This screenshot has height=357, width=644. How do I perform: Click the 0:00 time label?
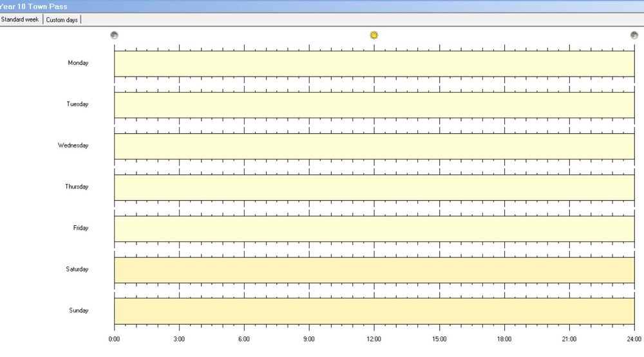114,339
